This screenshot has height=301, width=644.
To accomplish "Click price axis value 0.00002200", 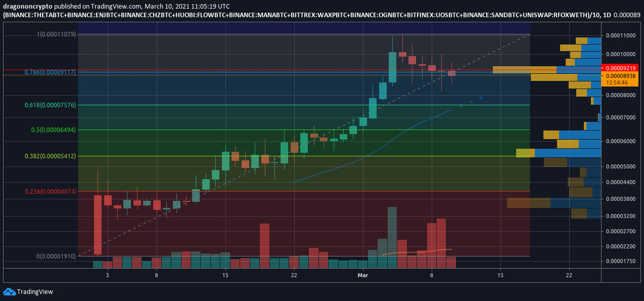I will click(x=620, y=246).
